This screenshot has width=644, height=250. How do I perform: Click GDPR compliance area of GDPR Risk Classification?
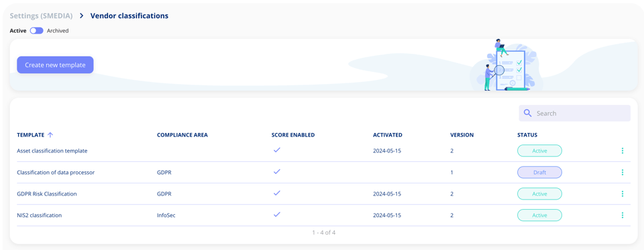[164, 194]
